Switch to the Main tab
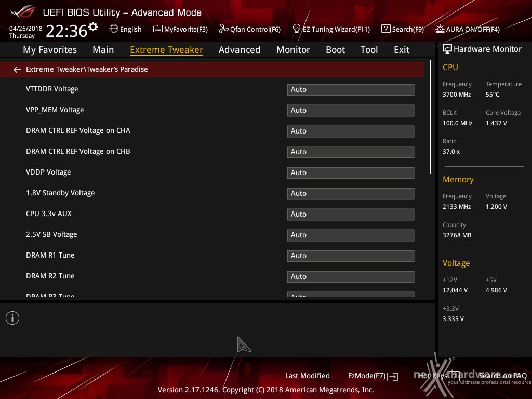Image resolution: width=532 pixels, height=399 pixels. pos(103,50)
